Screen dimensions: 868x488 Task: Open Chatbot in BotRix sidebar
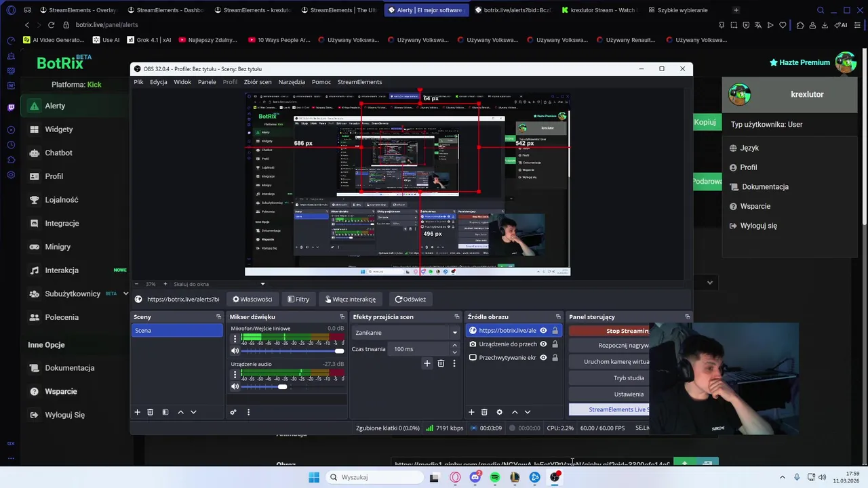pyautogui.click(x=58, y=152)
